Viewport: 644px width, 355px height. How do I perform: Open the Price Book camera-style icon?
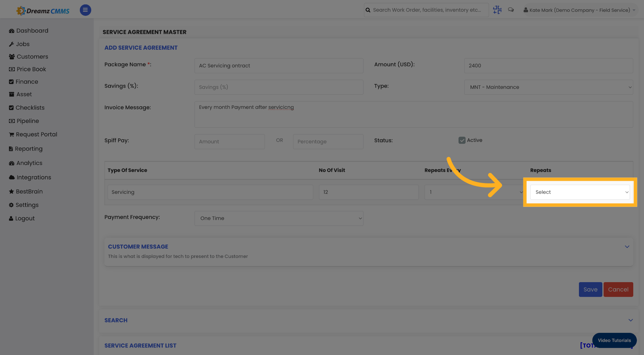[12, 69]
